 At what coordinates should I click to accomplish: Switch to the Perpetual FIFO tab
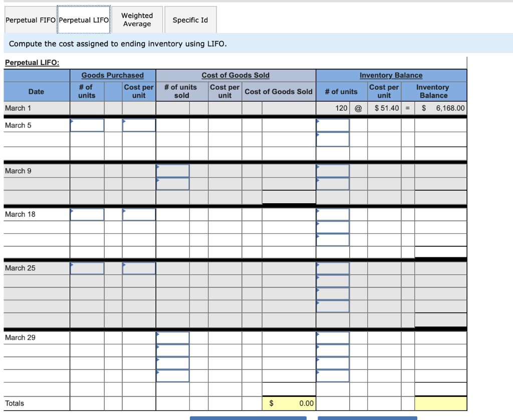[x=29, y=20]
